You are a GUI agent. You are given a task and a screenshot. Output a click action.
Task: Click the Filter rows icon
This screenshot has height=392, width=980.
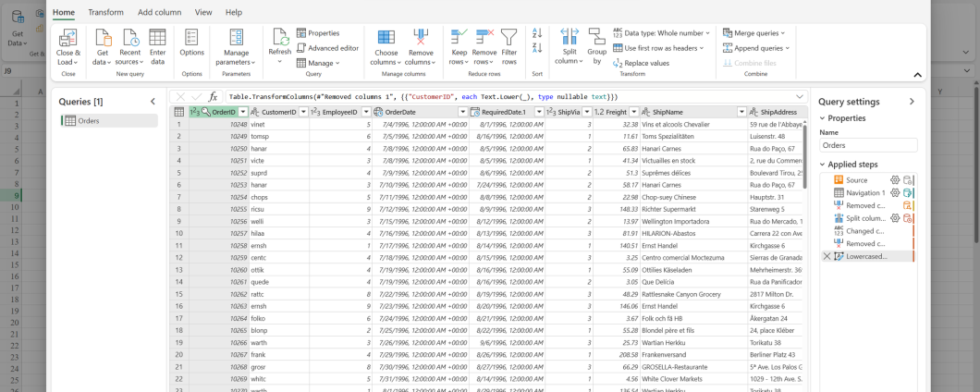pos(509,36)
